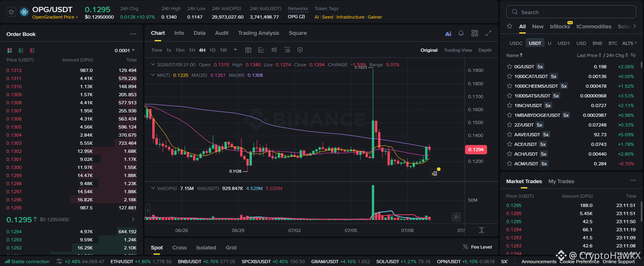
Task: Favorite the 1INCH/USDT pair star
Action: (510, 106)
